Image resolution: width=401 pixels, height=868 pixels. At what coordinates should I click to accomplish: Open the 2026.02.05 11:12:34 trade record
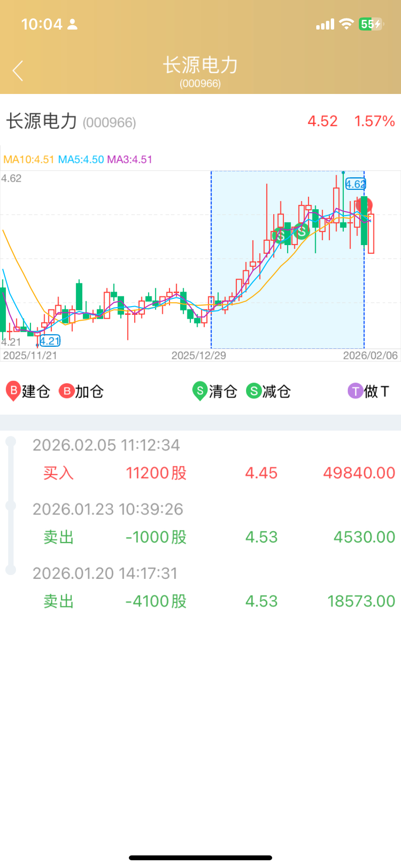(200, 459)
